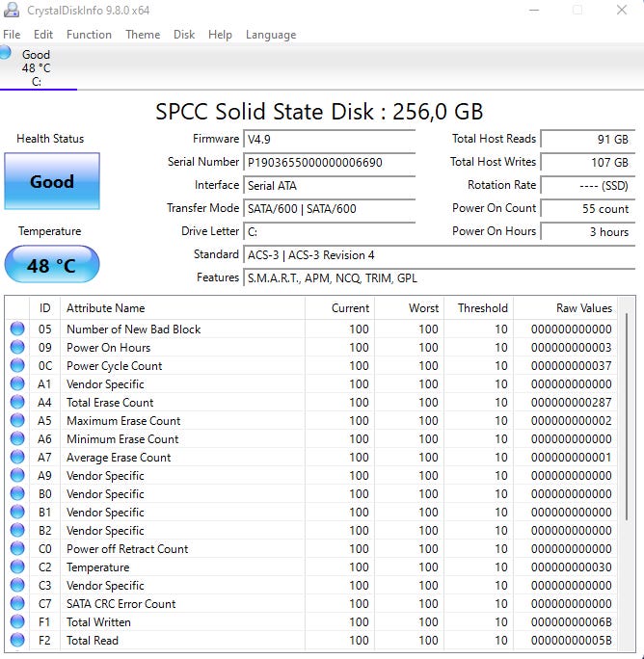
Task: Click the ID column header
Action: point(45,308)
